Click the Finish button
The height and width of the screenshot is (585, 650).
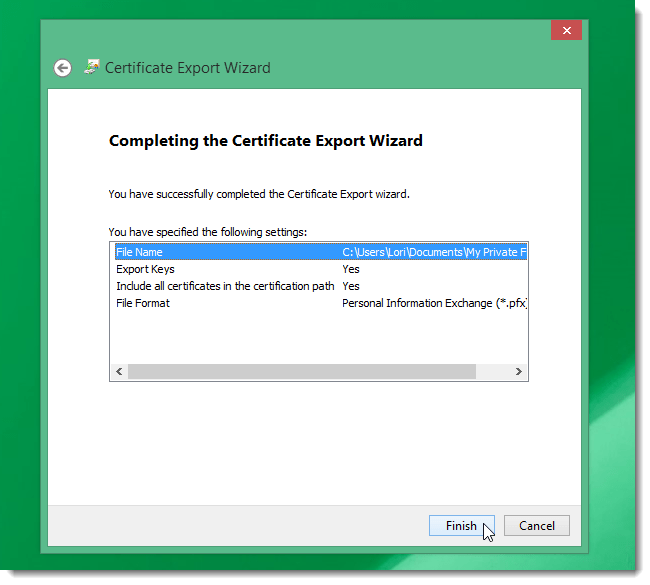pos(461,526)
